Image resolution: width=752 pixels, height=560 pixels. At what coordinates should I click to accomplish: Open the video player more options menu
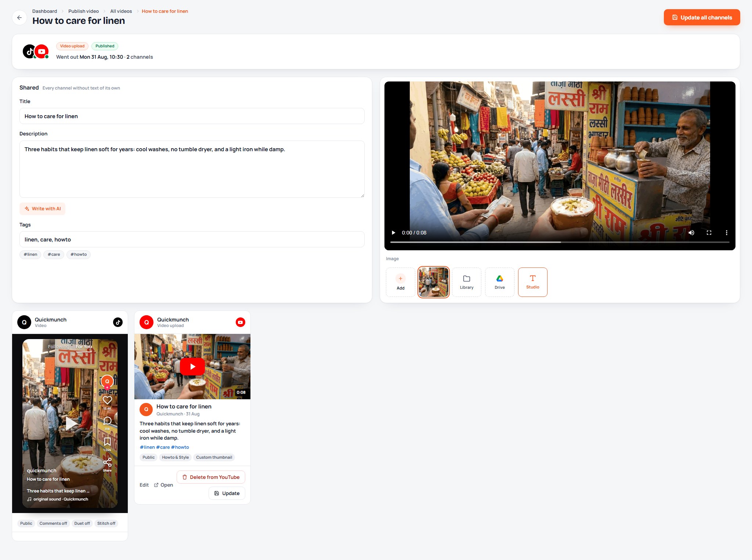click(726, 233)
